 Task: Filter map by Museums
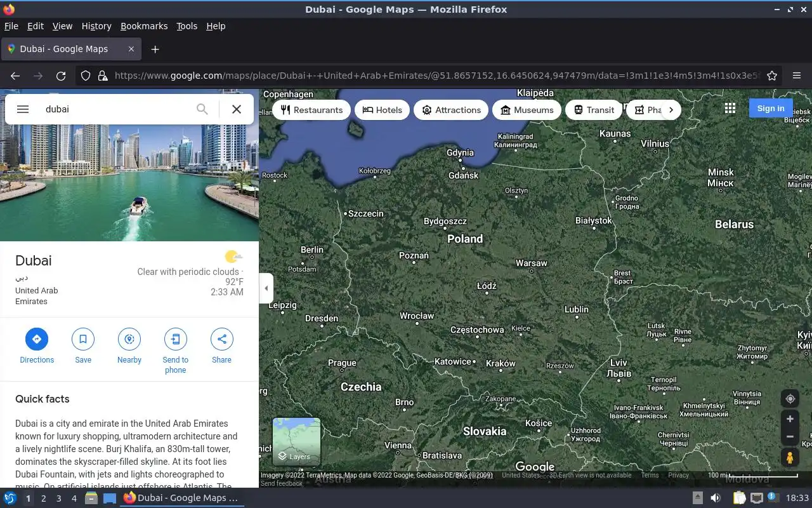[x=527, y=110]
